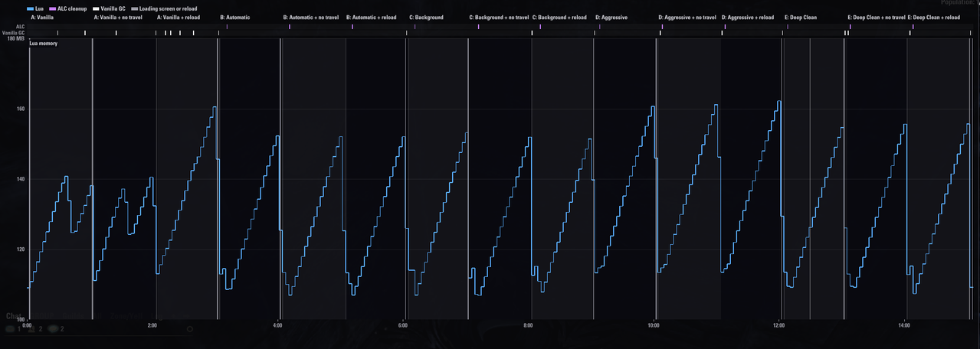Click the '140' y-axis label
The height and width of the screenshot is (349, 980).
(x=21, y=179)
